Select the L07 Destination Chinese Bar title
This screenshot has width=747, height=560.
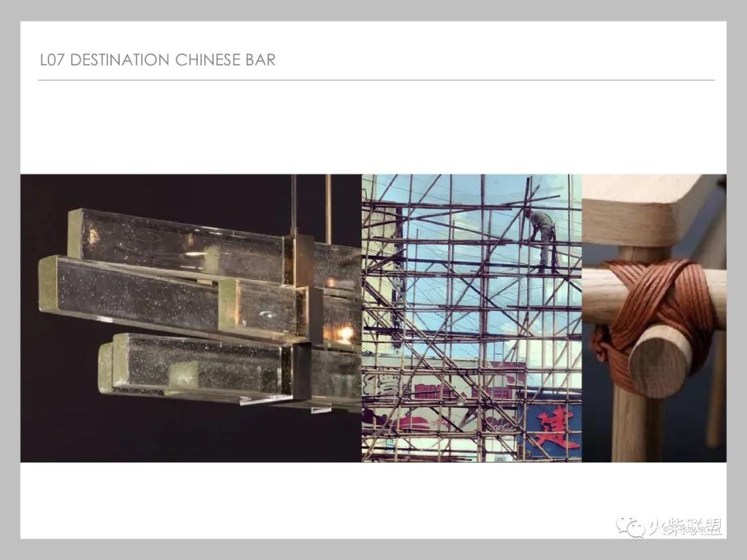click(158, 60)
